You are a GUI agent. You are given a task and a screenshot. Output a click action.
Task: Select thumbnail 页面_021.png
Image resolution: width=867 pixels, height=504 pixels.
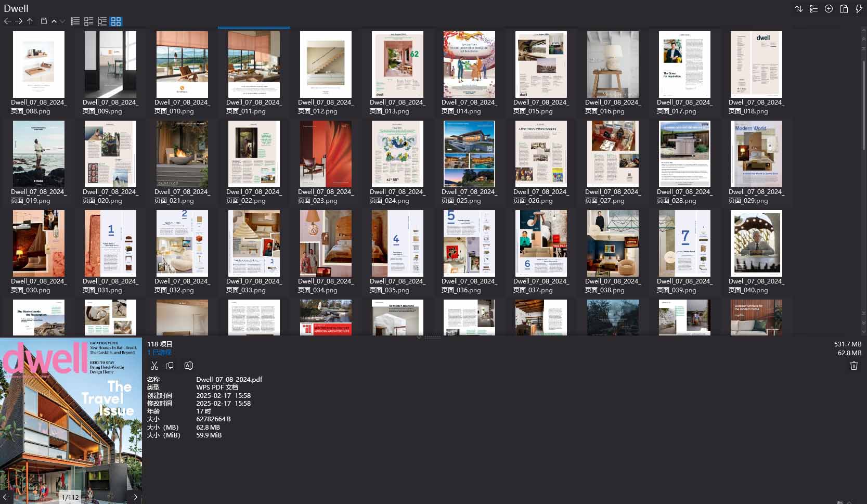tap(182, 154)
